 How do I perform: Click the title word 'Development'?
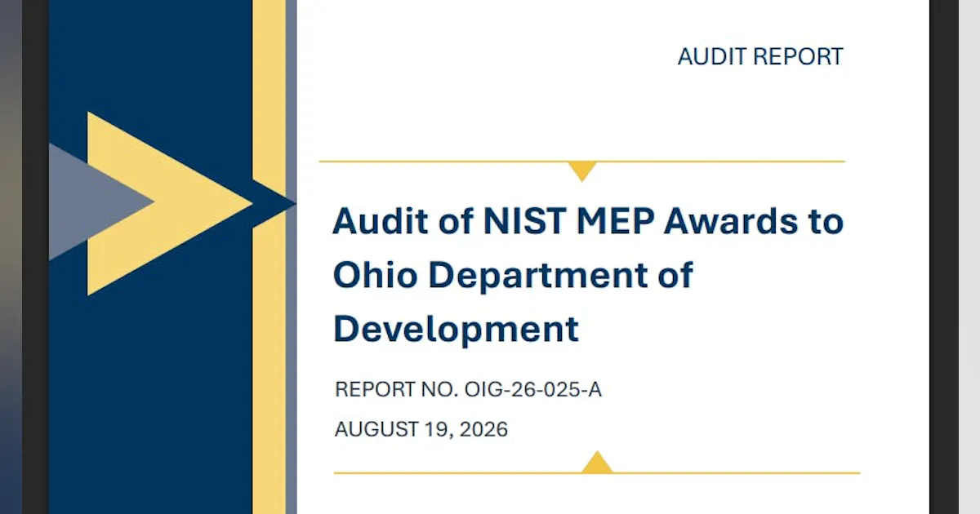pos(457,330)
